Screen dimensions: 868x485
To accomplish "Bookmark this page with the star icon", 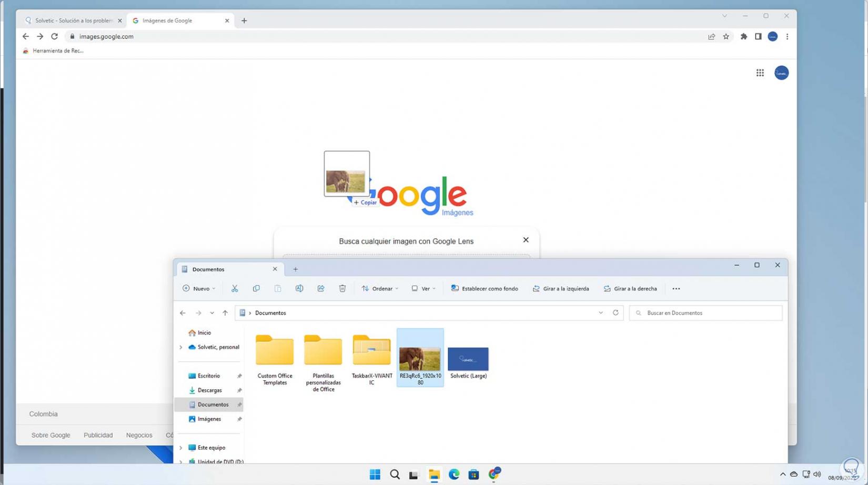I will (726, 36).
